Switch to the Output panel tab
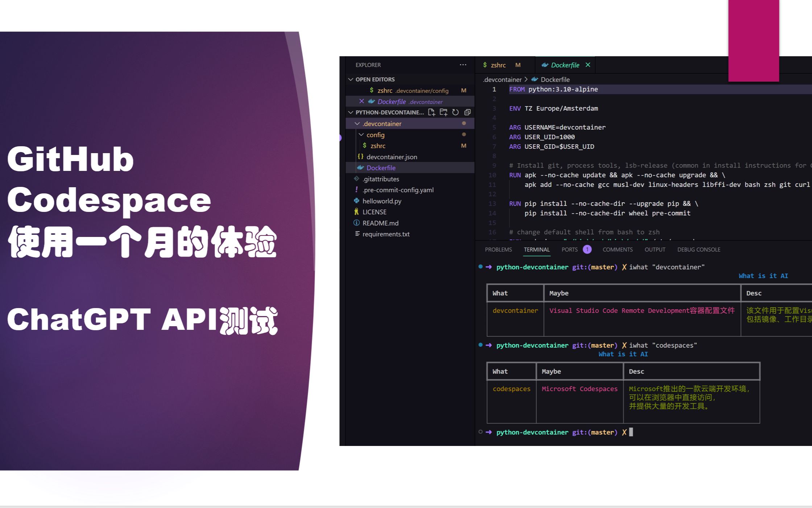 click(x=655, y=250)
